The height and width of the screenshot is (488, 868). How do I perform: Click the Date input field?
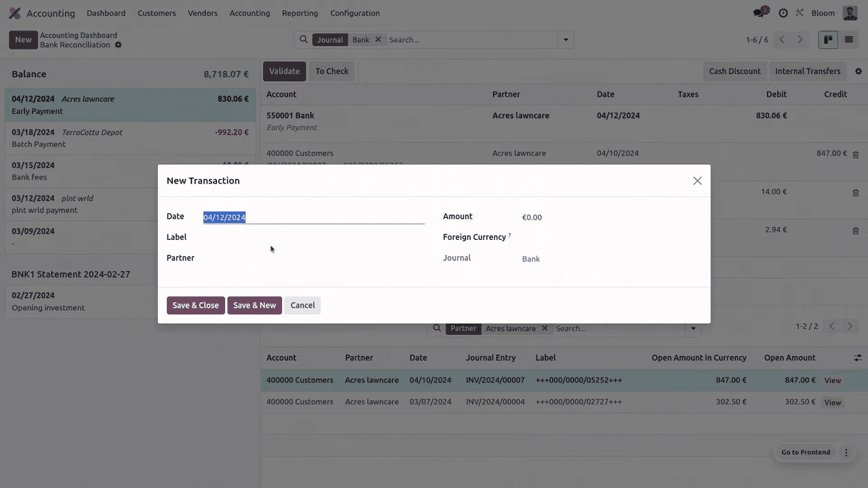(313, 218)
